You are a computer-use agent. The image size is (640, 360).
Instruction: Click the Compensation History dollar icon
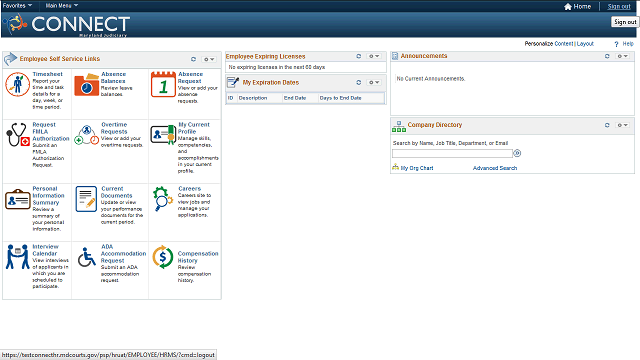pos(163,257)
